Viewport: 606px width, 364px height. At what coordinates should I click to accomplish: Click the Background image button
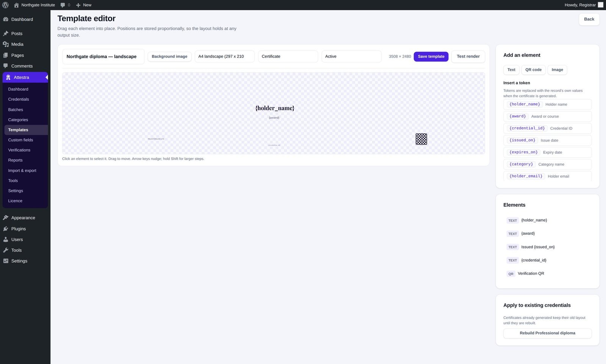click(170, 56)
